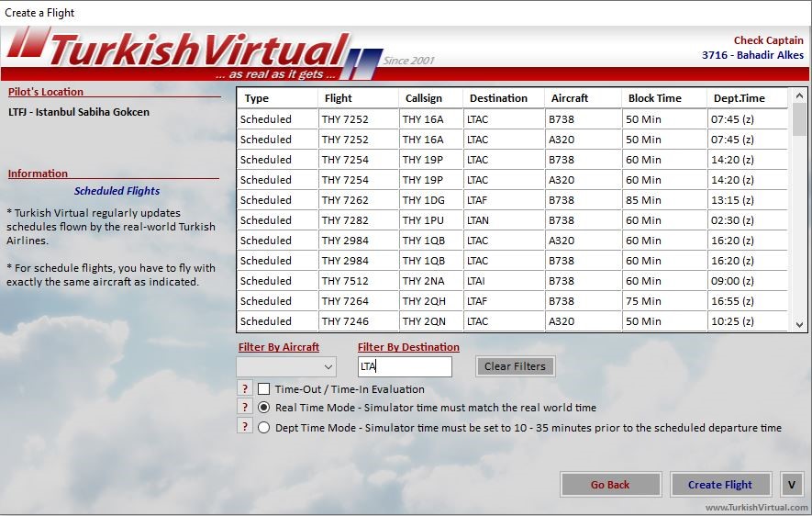812x516 pixels.
Task: Click the 16:55 (z) departure time cell
Action: coord(748,301)
